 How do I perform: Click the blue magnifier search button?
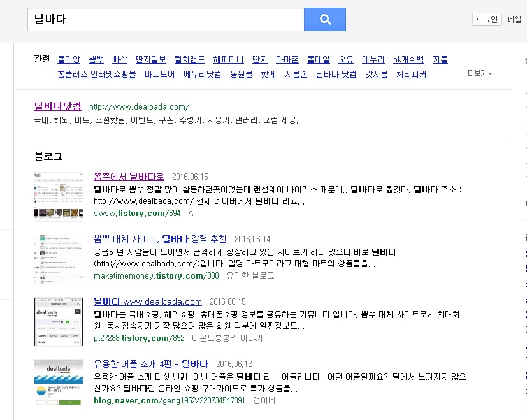click(x=325, y=20)
